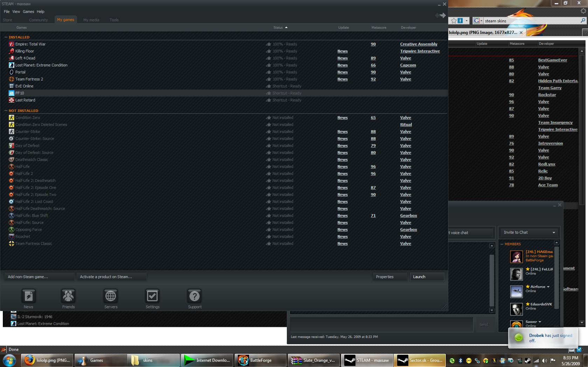
Task: Open Tripwire Interactive developer link in Steam
Action: click(x=420, y=51)
